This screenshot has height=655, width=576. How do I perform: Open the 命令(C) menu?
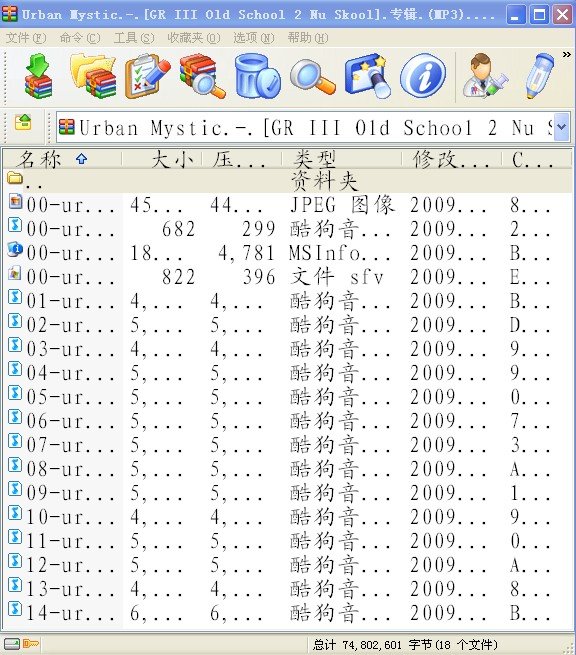(80, 38)
